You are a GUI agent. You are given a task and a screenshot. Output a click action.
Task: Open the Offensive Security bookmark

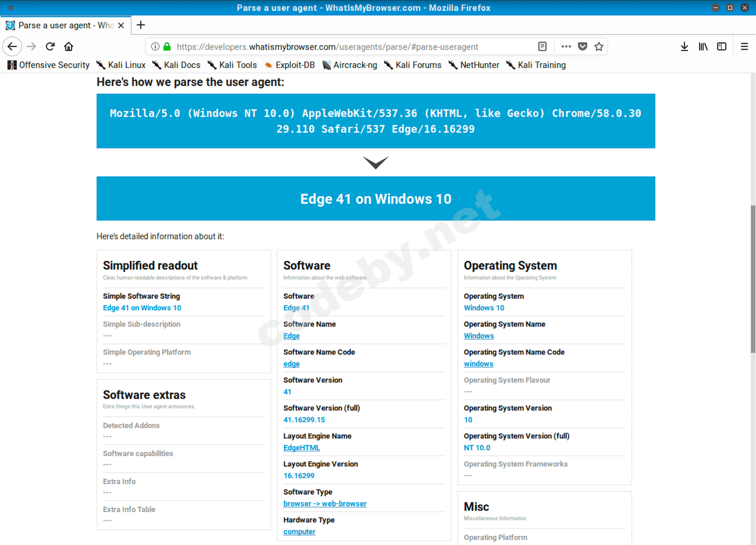point(49,65)
